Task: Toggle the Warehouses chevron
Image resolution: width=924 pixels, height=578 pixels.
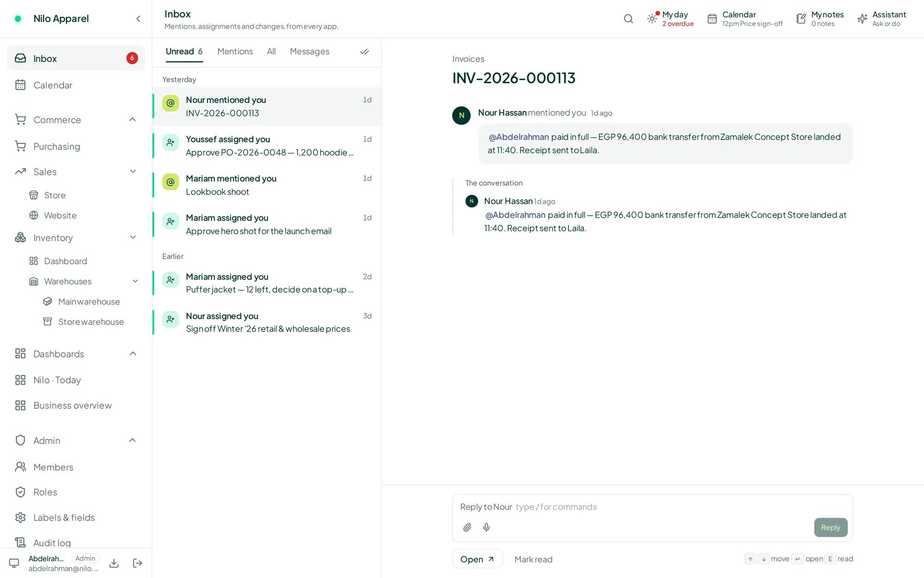Action: tap(135, 281)
